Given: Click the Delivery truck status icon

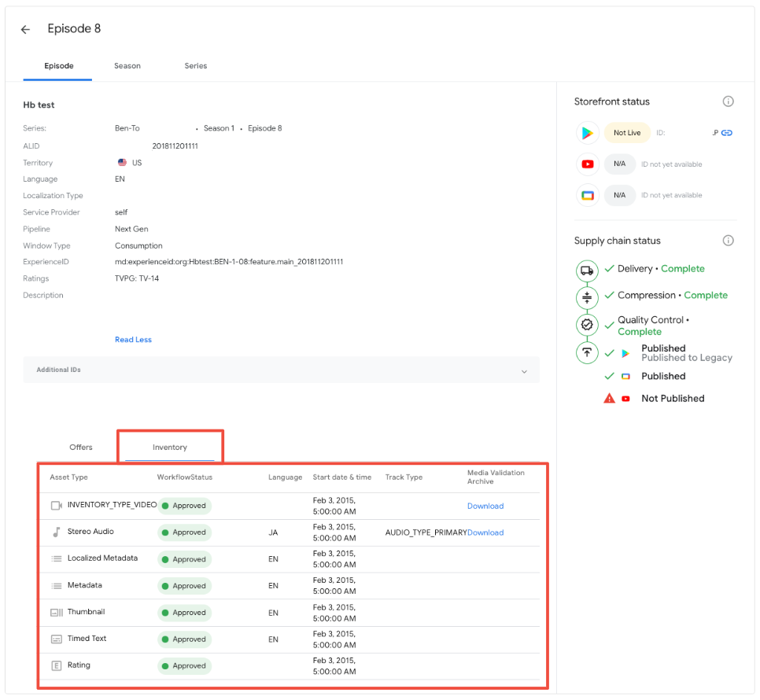Looking at the screenshot, I should [586, 271].
